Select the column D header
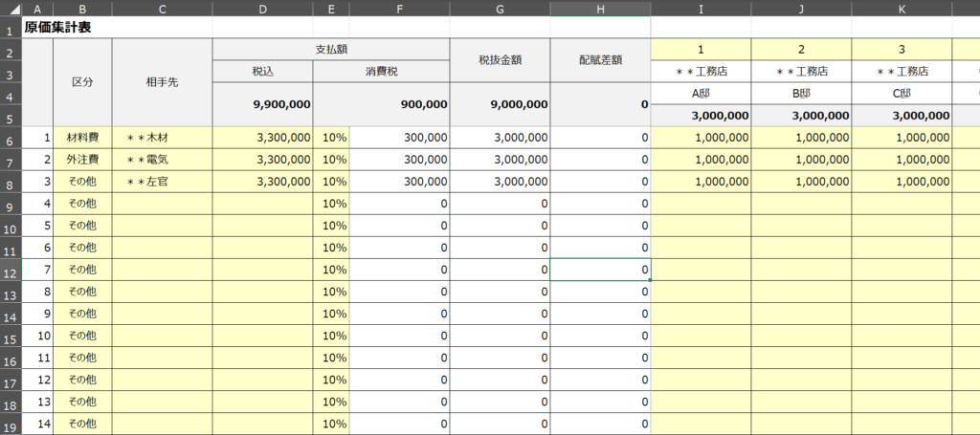The width and height of the screenshot is (980, 435). pyautogui.click(x=262, y=8)
